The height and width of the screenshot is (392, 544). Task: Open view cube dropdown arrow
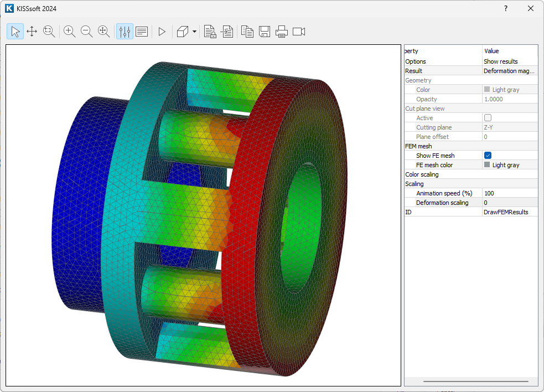[x=195, y=32]
